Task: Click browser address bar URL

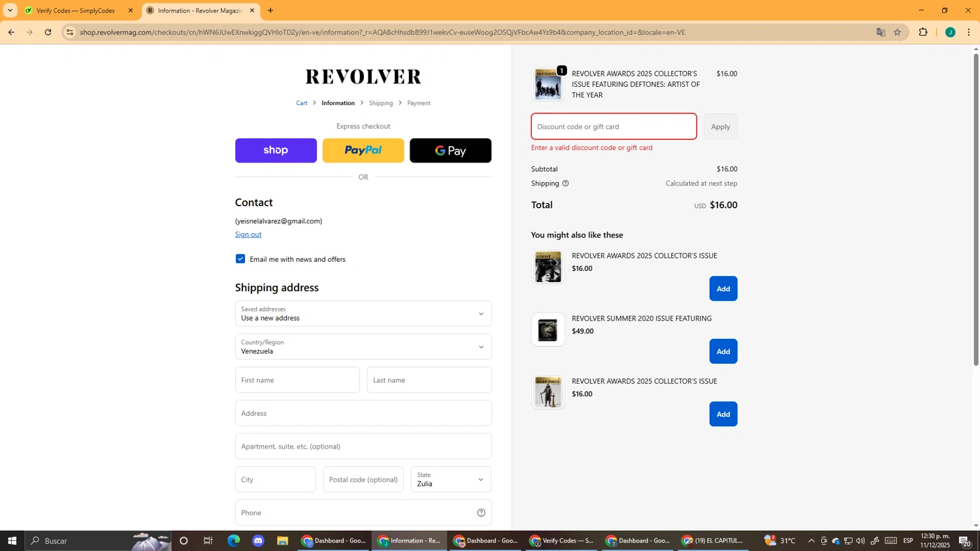Action: coord(382,32)
